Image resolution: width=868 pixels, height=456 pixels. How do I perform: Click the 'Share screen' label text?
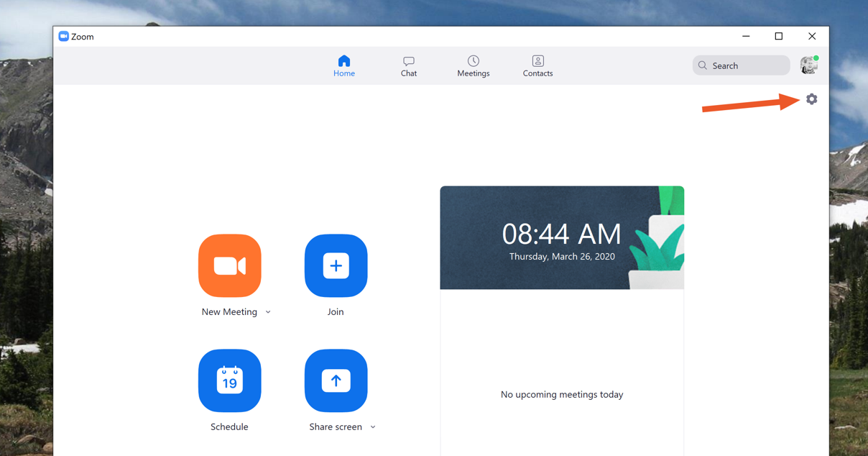[x=336, y=427]
